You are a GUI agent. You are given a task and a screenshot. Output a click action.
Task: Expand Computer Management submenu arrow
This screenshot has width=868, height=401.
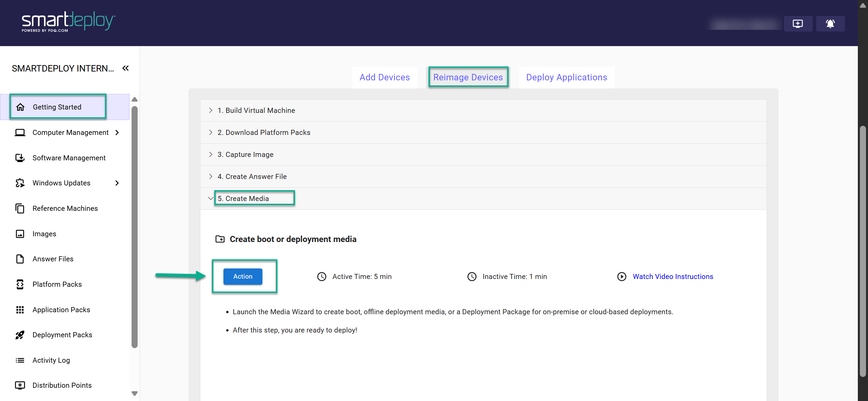point(117,133)
